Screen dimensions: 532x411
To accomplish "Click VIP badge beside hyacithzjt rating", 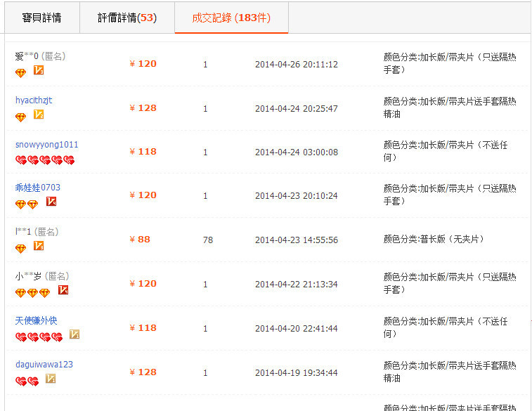I will [x=39, y=115].
